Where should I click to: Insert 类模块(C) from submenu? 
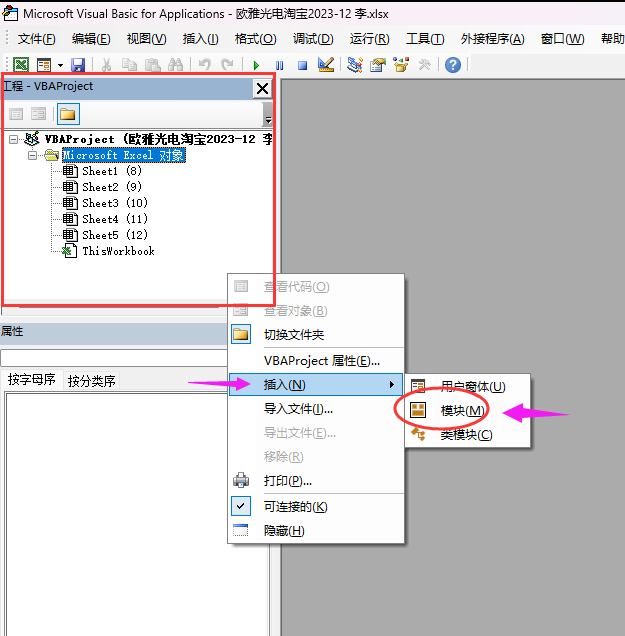click(467, 434)
